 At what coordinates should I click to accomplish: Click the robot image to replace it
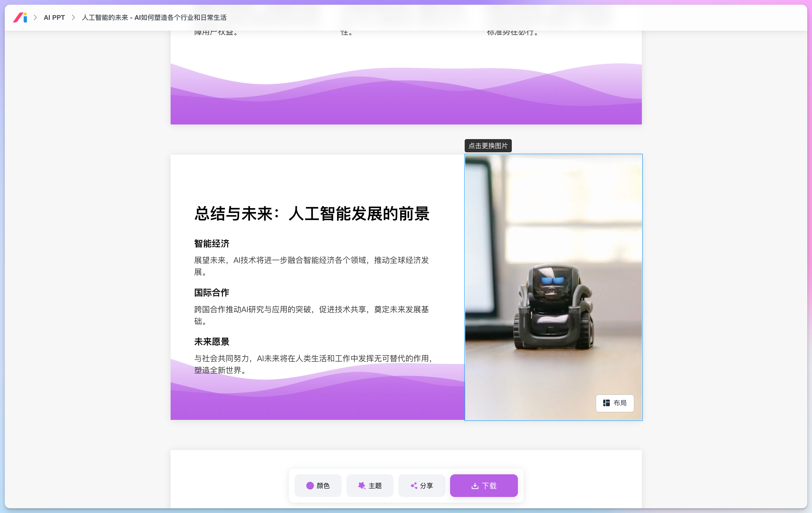click(553, 287)
